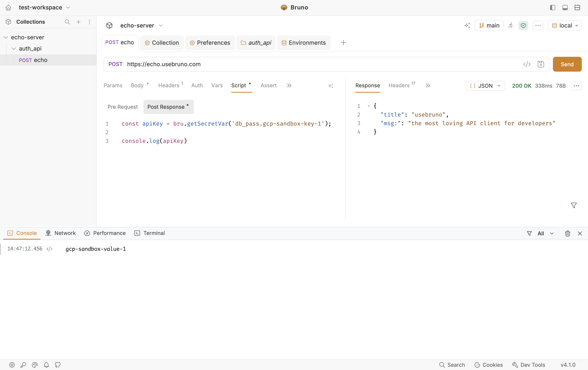
Task: Open the Collections kebab menu
Action: 89,22
